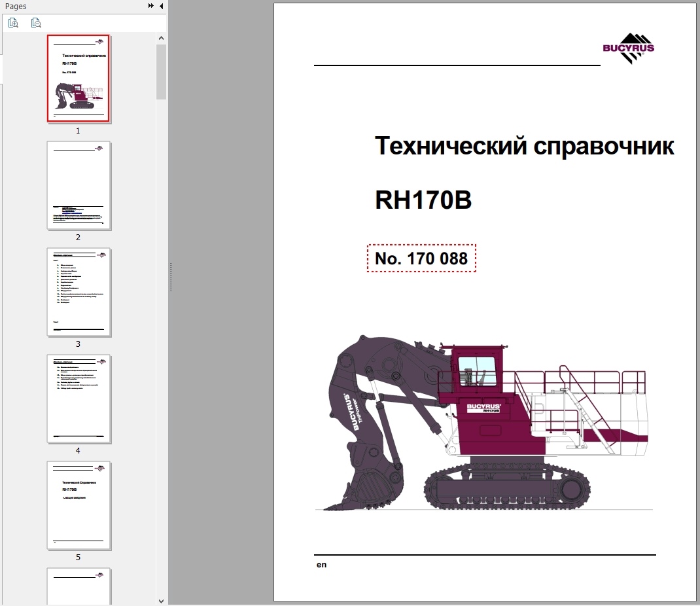Click the enlarge page thumbnails icon

coord(13,22)
